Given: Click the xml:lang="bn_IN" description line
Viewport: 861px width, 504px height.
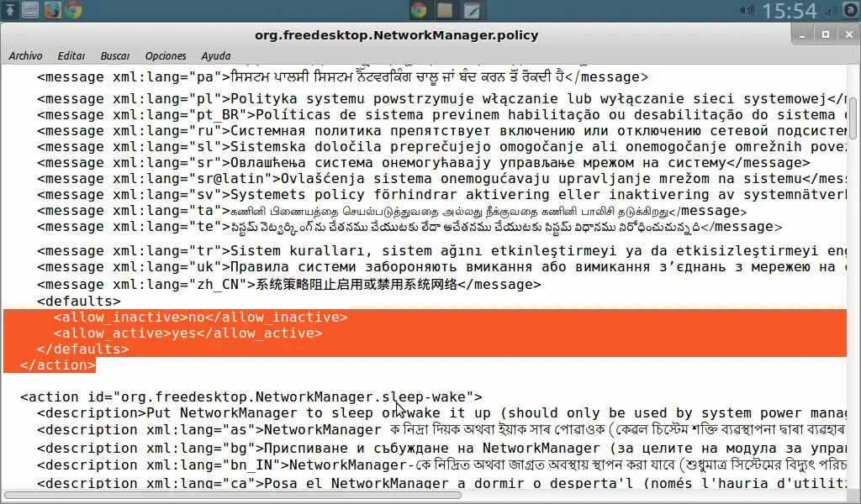Looking at the screenshot, I should point(441,465).
